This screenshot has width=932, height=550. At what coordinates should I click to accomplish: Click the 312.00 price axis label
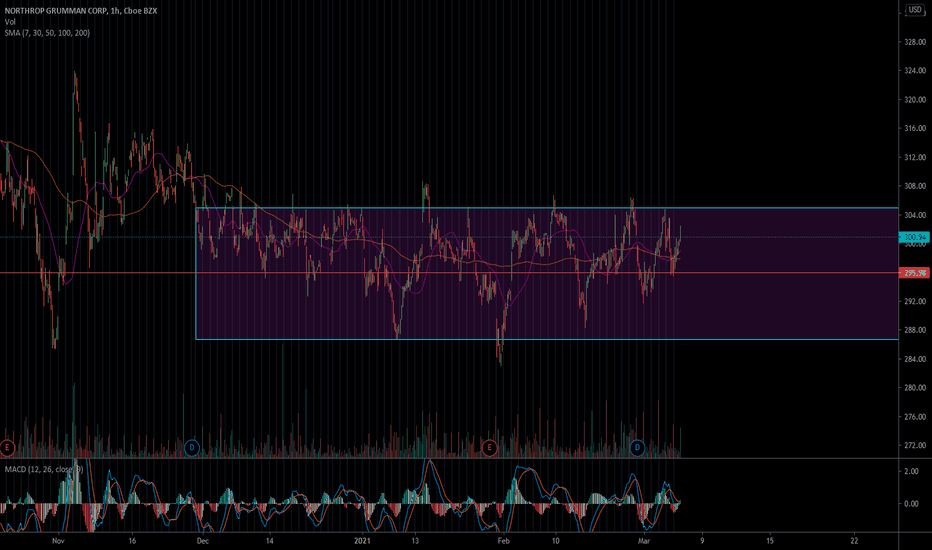click(x=915, y=157)
